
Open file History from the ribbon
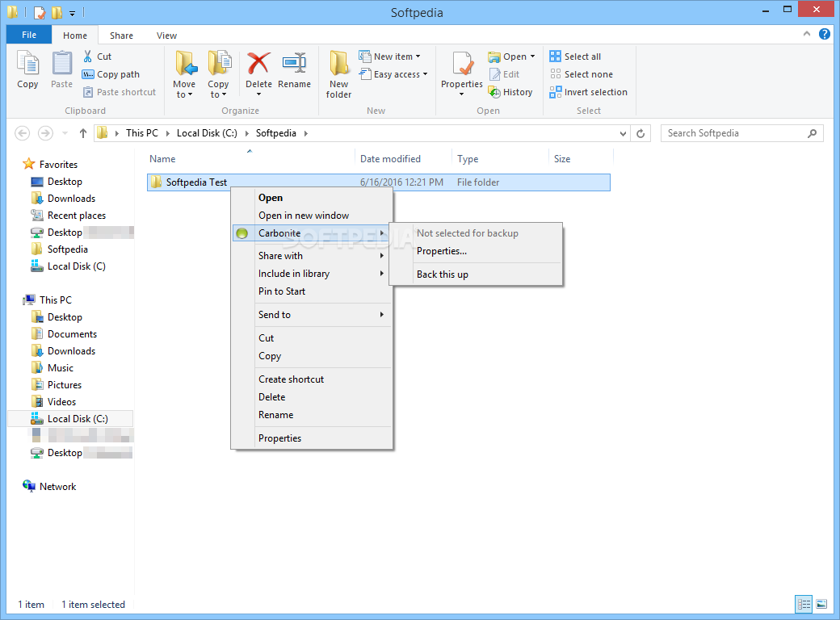[x=510, y=92]
